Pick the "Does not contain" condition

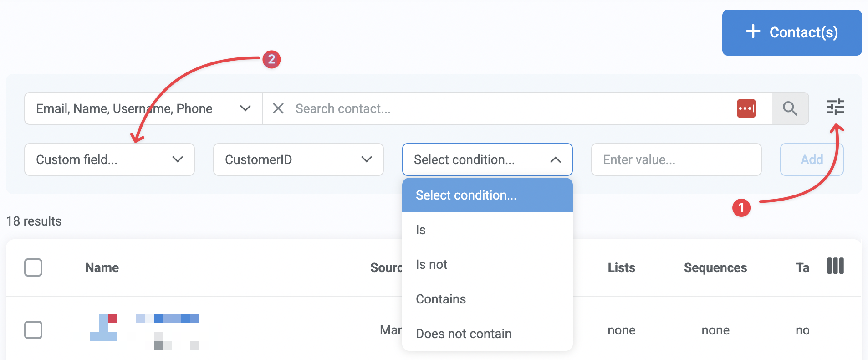click(x=464, y=334)
